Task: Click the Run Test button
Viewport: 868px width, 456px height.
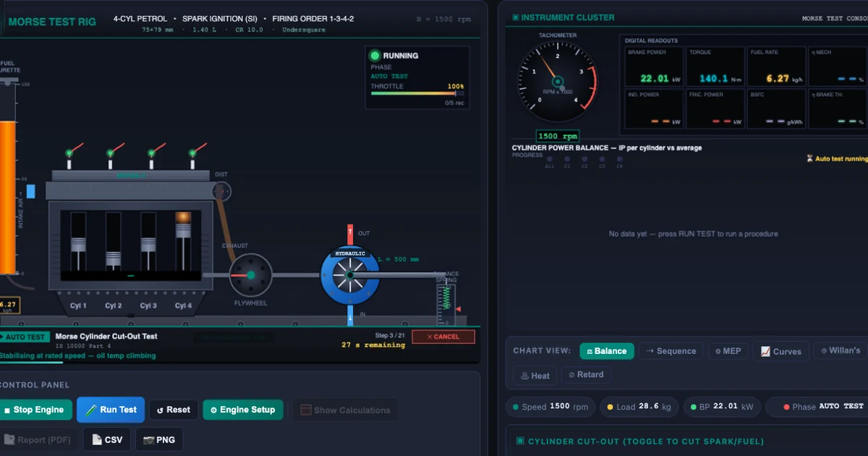Action: pos(111,410)
